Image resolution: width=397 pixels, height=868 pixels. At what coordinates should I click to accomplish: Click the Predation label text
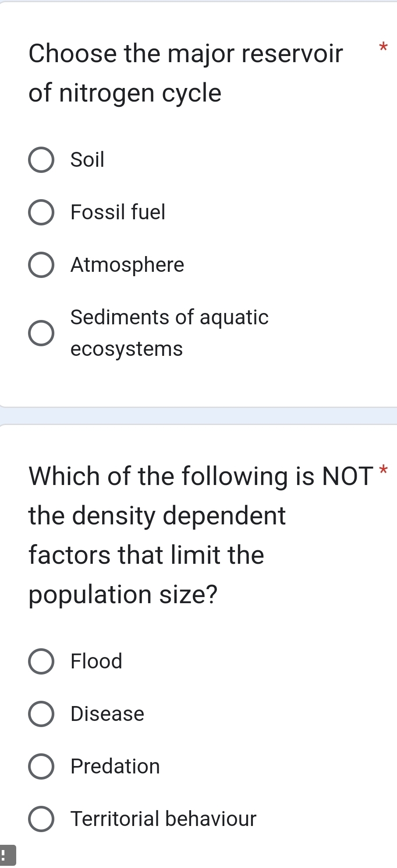[x=115, y=766]
